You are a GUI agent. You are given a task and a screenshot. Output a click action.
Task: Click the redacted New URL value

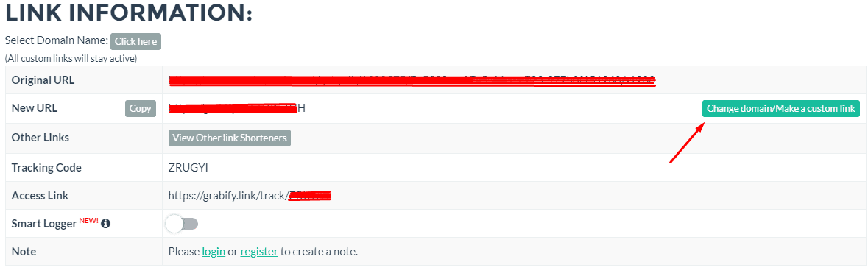pyautogui.click(x=237, y=108)
